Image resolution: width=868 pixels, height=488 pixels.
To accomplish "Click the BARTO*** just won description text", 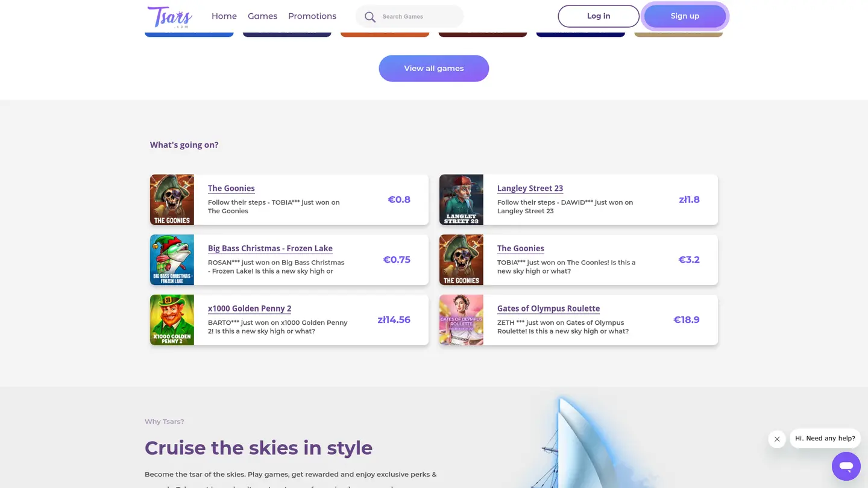I will (278, 327).
